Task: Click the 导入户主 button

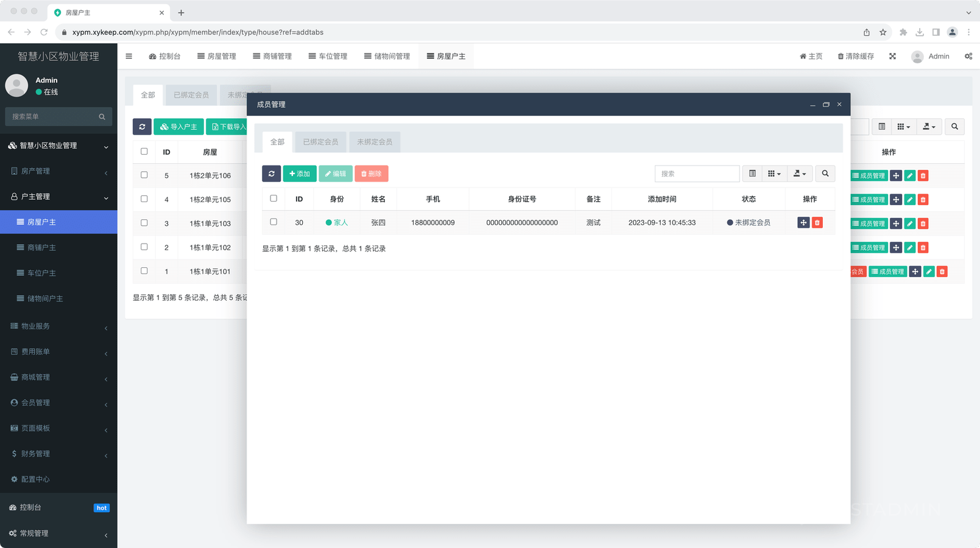Action: pyautogui.click(x=178, y=127)
